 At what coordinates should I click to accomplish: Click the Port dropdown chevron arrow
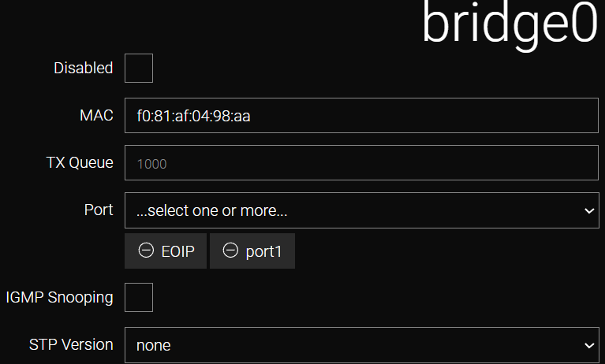(x=588, y=211)
